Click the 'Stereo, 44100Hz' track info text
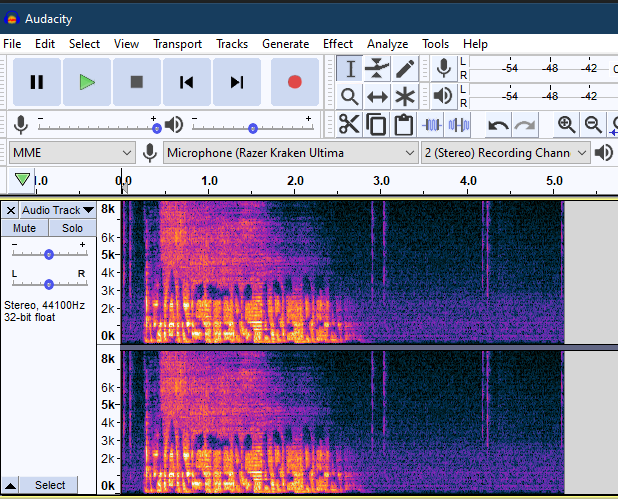Viewport: 618px width, 499px height. point(45,305)
